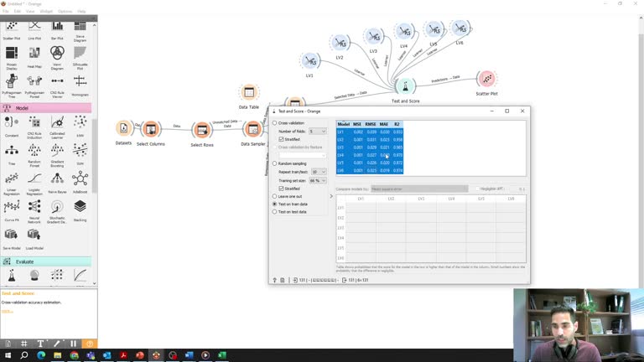The width and height of the screenshot is (644, 362).
Task: Click the Datasets node on canvas
Action: [x=123, y=128]
